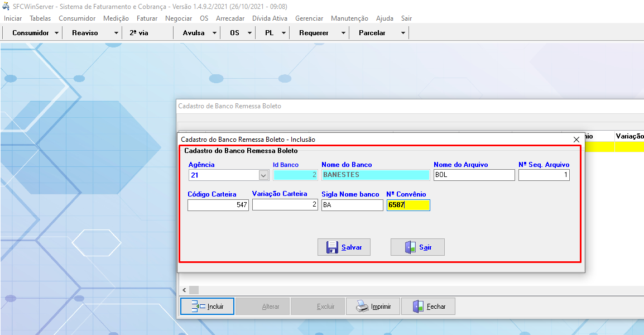Image resolution: width=644 pixels, height=335 pixels.
Task: Open the Consumidor toolbar dropdown arrow
Action: coord(57,33)
